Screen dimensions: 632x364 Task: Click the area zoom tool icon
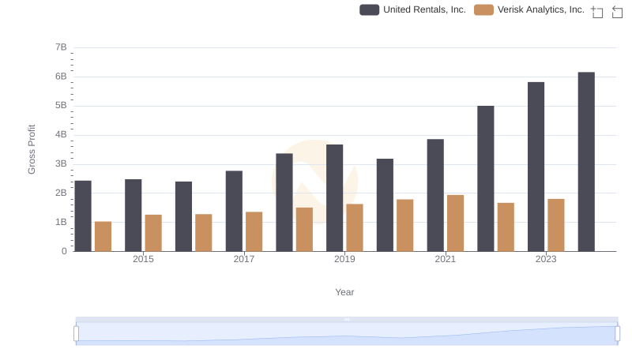pos(597,12)
